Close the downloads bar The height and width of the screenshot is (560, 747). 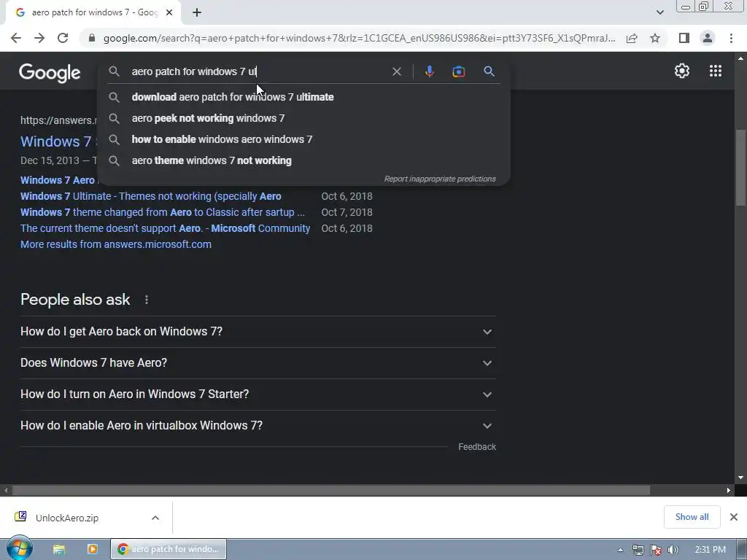pyautogui.click(x=734, y=517)
